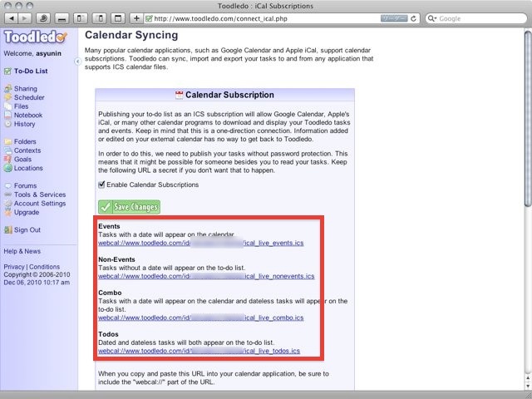Save changes with the green button
The width and height of the screenshot is (532, 399).
pos(130,207)
